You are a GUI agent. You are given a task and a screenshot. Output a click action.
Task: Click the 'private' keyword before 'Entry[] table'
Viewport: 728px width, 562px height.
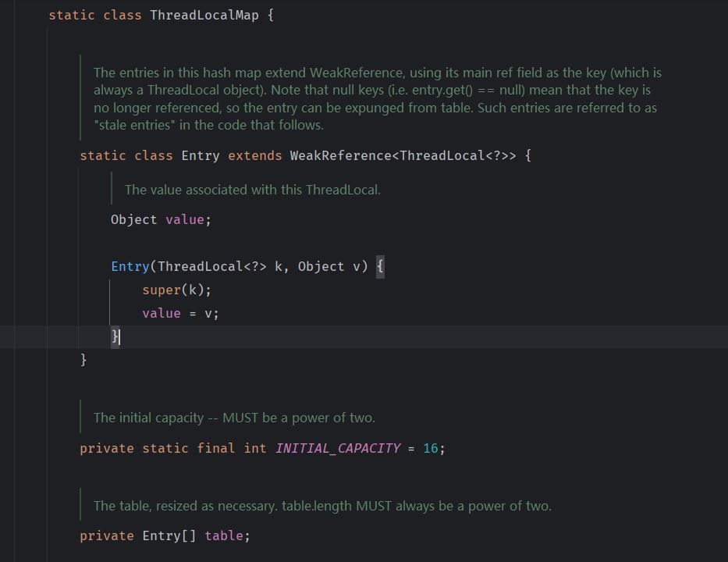pyautogui.click(x=107, y=535)
